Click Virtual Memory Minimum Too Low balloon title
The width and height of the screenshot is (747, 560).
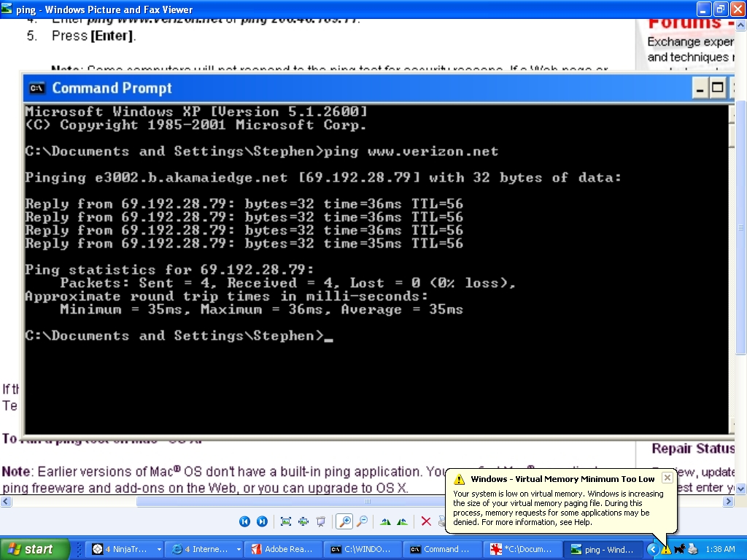coord(562,479)
